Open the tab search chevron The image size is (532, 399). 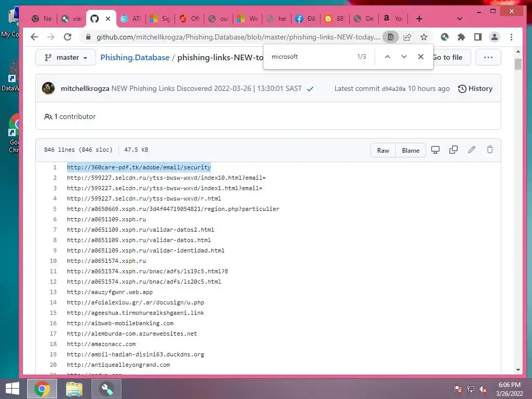click(460, 19)
